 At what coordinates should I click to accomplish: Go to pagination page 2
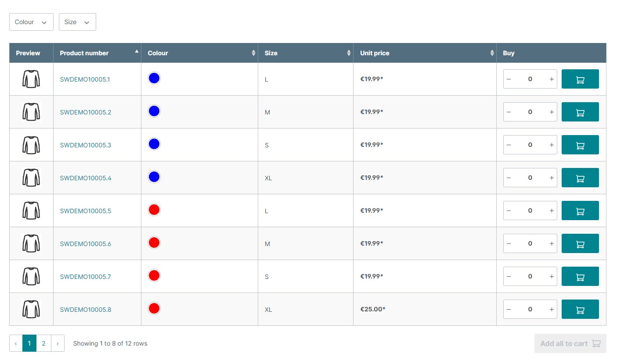point(43,343)
